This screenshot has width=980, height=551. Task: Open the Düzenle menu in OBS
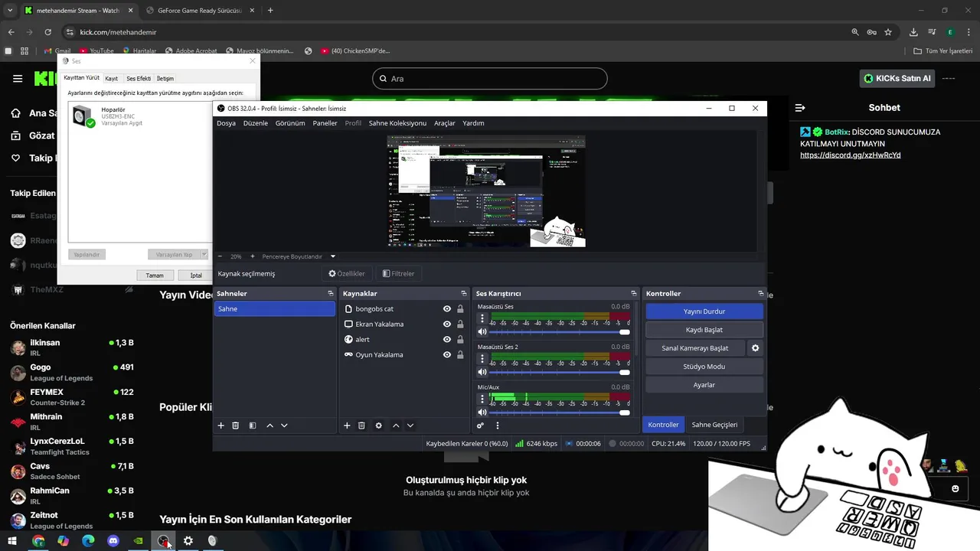click(256, 123)
